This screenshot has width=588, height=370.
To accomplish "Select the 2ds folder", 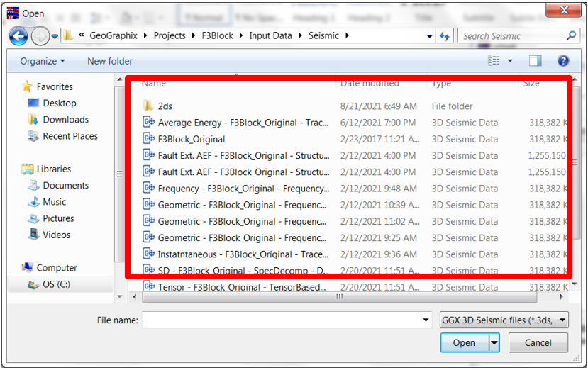I will (165, 106).
